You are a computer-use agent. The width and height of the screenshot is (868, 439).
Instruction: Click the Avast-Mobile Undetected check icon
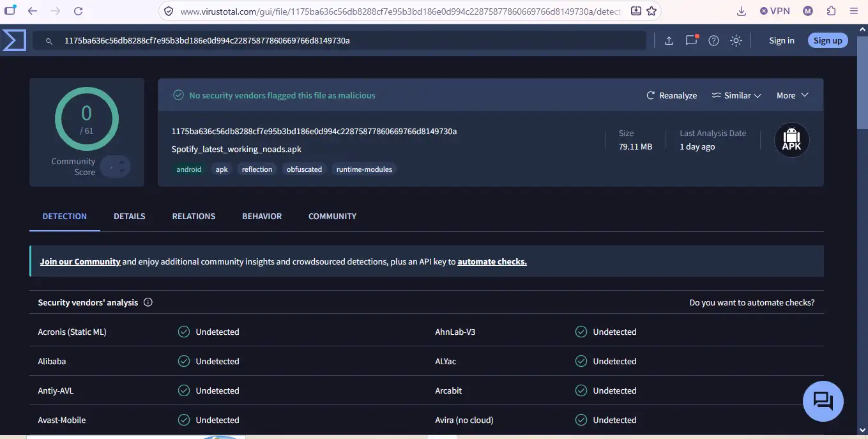tap(184, 420)
